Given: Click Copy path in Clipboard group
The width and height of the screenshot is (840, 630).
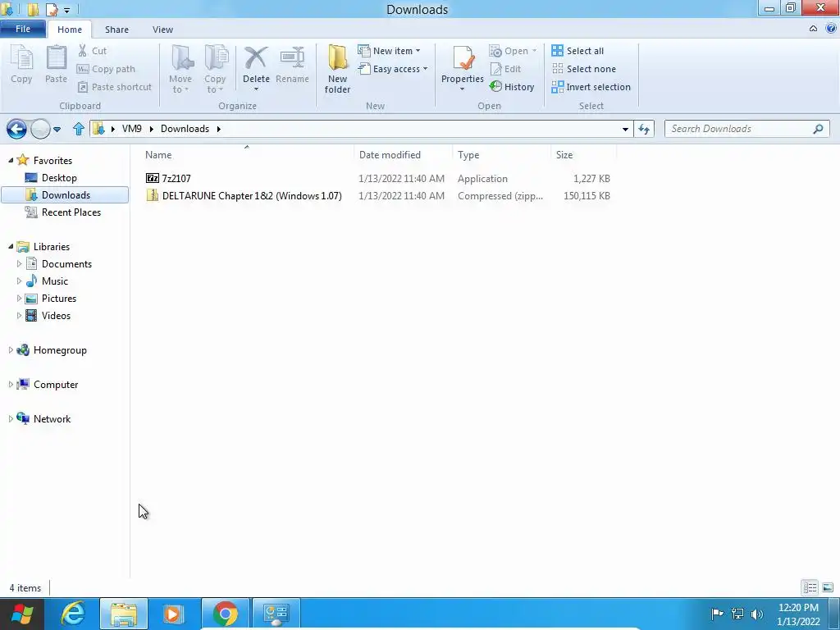Looking at the screenshot, I should tap(106, 69).
